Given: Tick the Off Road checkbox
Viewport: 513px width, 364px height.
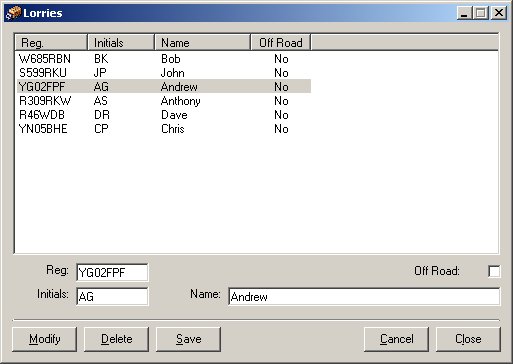Looking at the screenshot, I should click(494, 271).
